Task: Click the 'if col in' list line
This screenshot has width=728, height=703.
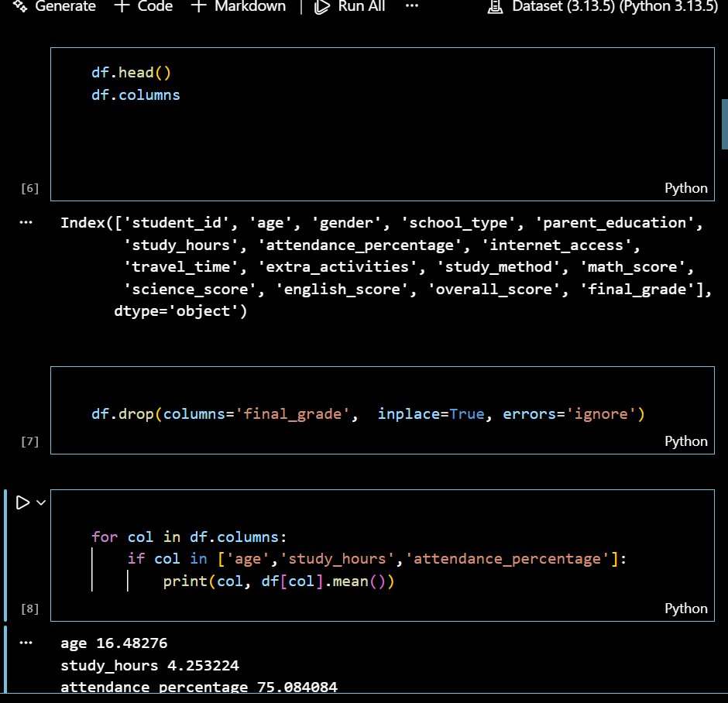Action: 377,559
